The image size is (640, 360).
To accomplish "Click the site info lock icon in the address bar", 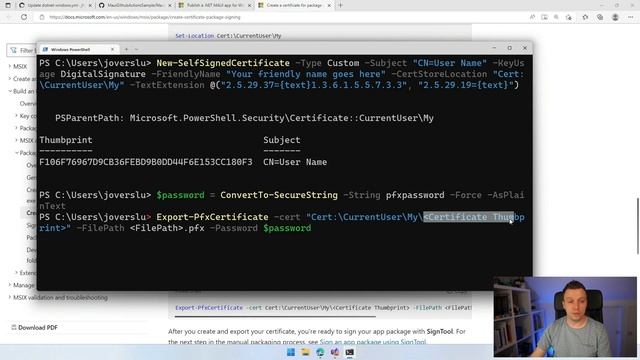I will [x=42, y=17].
